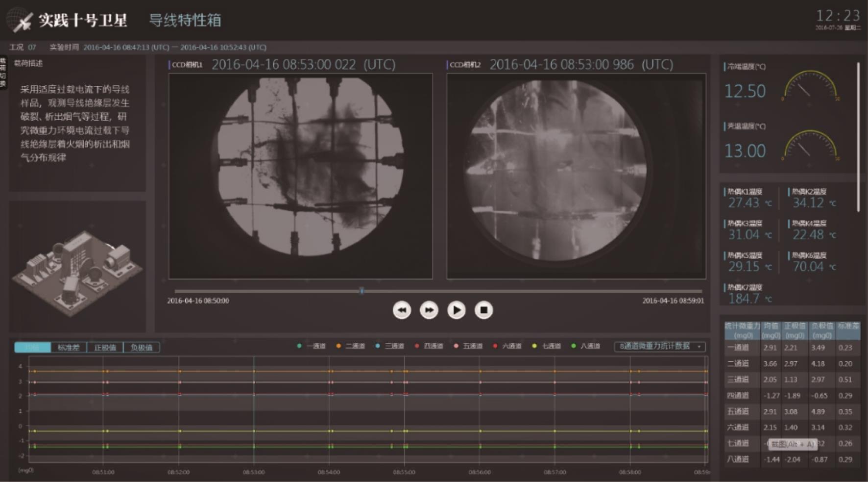Click value 1.40 in 六通道 row
Screen dimensions: 868x482
pyautogui.click(x=791, y=428)
